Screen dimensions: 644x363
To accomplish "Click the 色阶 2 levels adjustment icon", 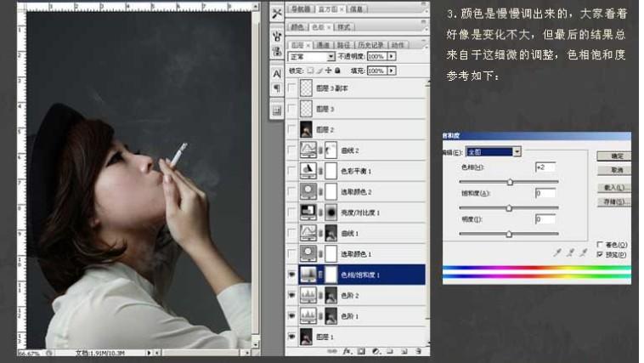I will (308, 295).
